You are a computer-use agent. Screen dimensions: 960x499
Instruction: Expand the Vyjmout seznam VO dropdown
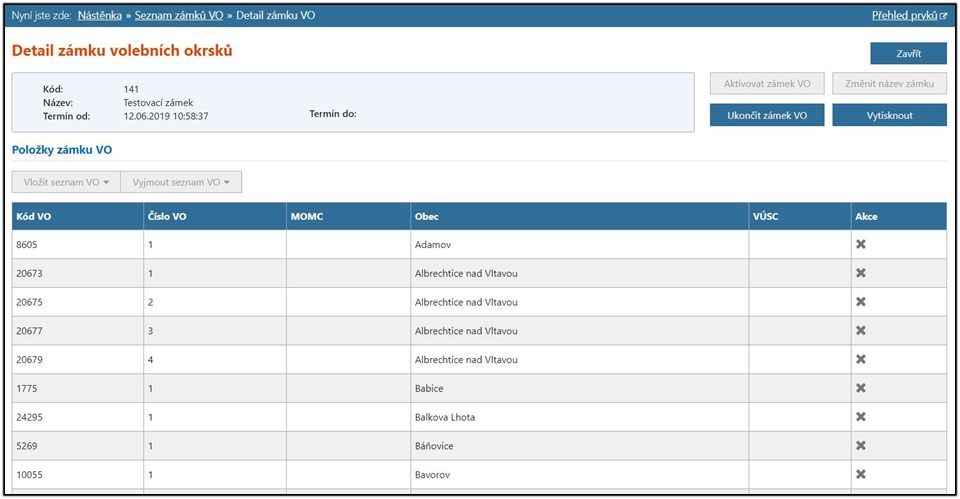tap(181, 182)
